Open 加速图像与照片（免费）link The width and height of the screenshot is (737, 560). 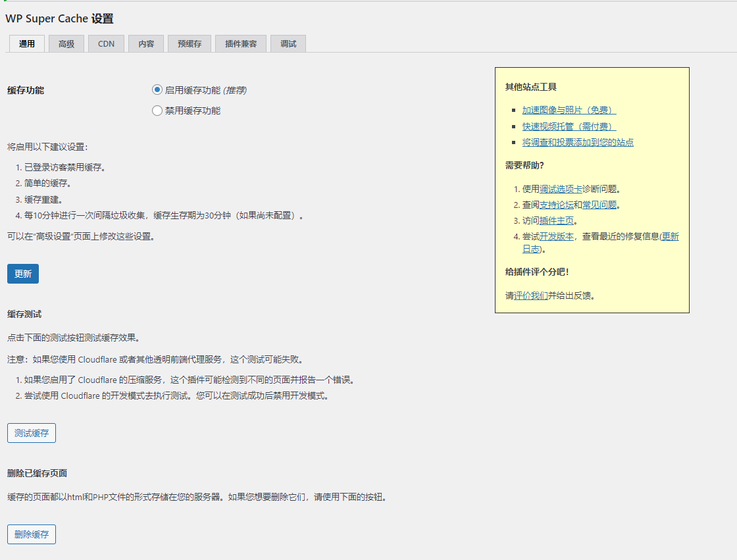[569, 110]
